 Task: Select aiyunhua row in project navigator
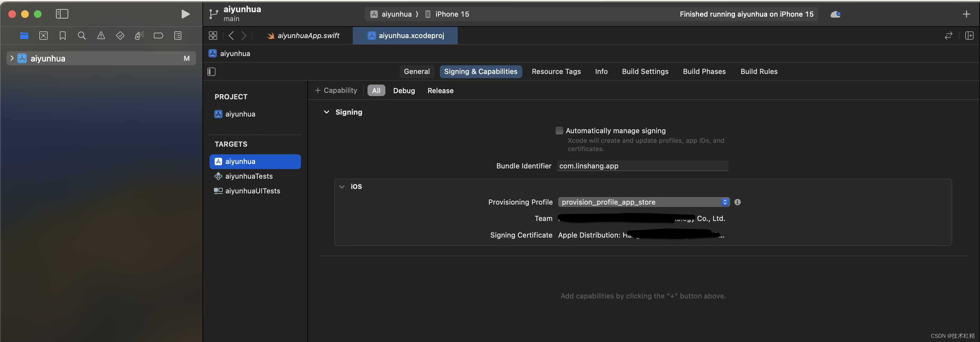pos(101,58)
